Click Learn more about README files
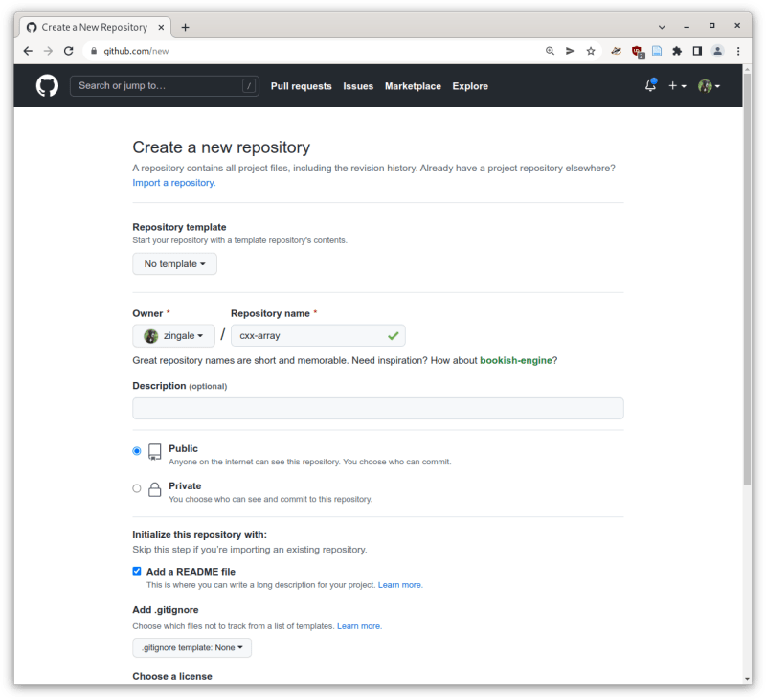766x700 pixels. click(400, 585)
